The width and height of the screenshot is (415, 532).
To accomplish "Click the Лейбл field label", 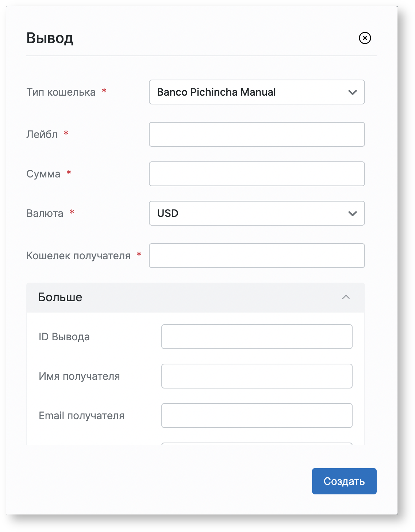I will pos(42,134).
